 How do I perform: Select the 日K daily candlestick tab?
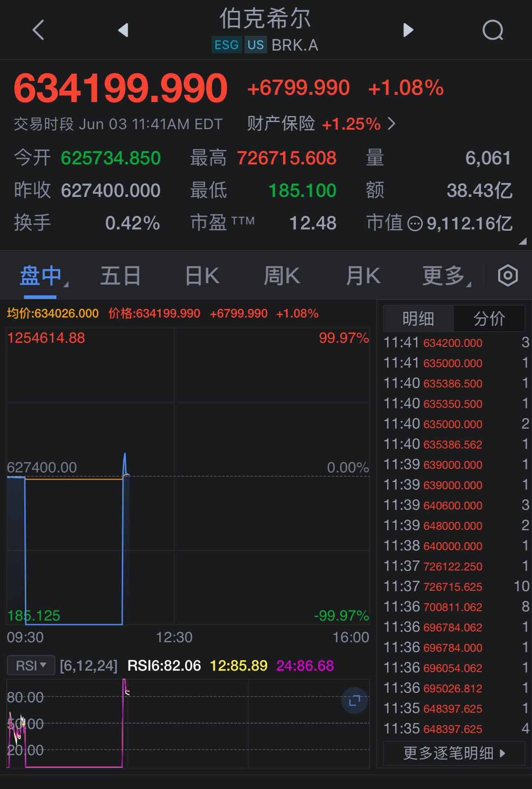click(x=202, y=275)
